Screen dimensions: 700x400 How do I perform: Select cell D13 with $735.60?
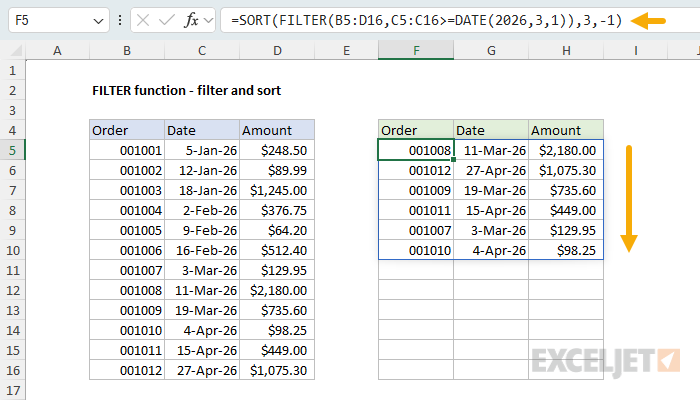(277, 310)
